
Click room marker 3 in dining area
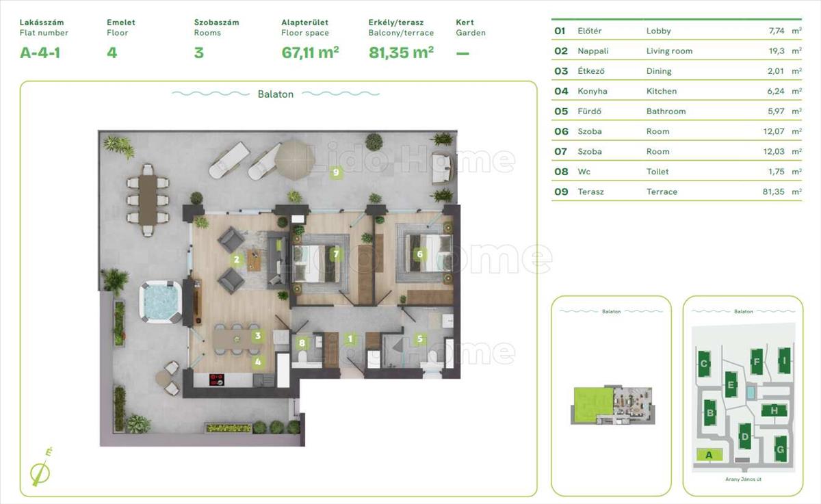(257, 336)
